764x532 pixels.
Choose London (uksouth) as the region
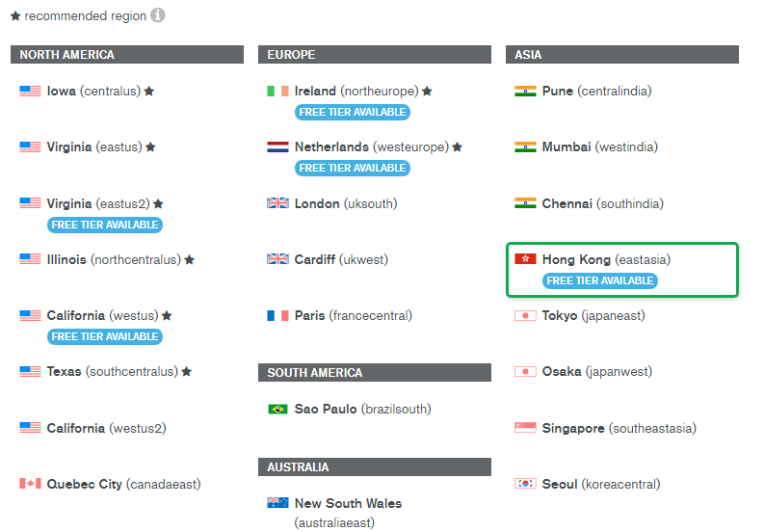pos(345,203)
